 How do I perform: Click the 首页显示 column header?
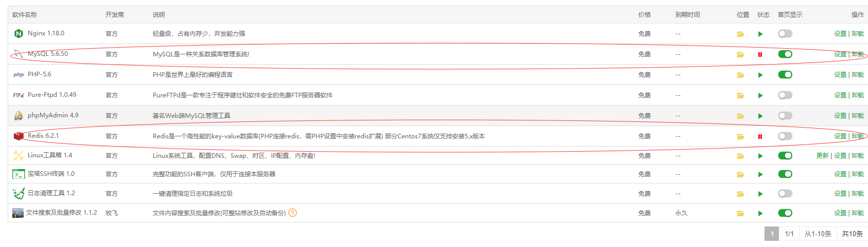790,15
